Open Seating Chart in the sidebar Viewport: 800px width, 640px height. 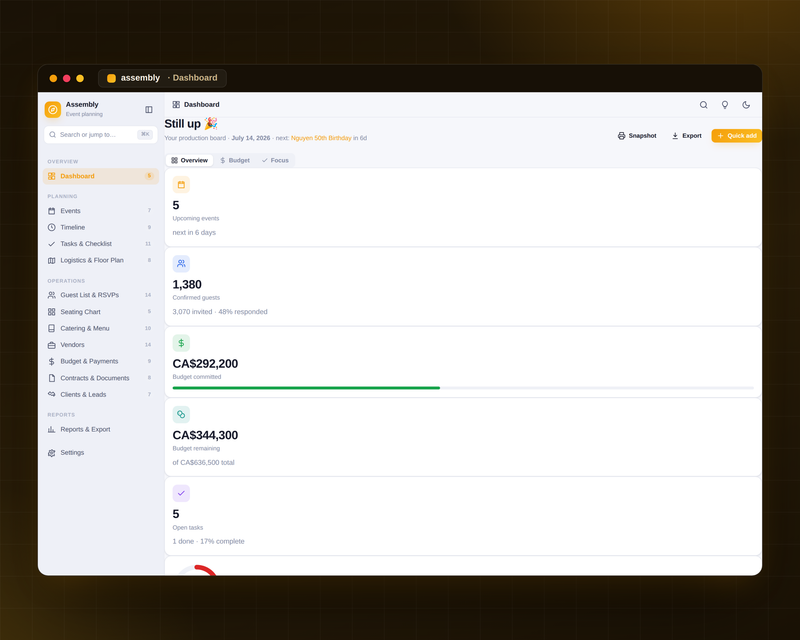click(x=101, y=312)
